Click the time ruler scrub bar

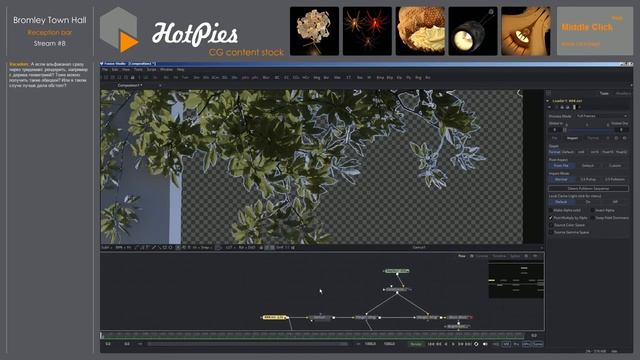(x=312, y=335)
